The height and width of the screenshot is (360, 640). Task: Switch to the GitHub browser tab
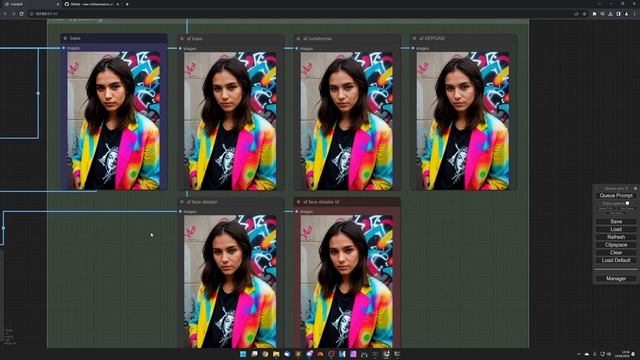[x=92, y=4]
